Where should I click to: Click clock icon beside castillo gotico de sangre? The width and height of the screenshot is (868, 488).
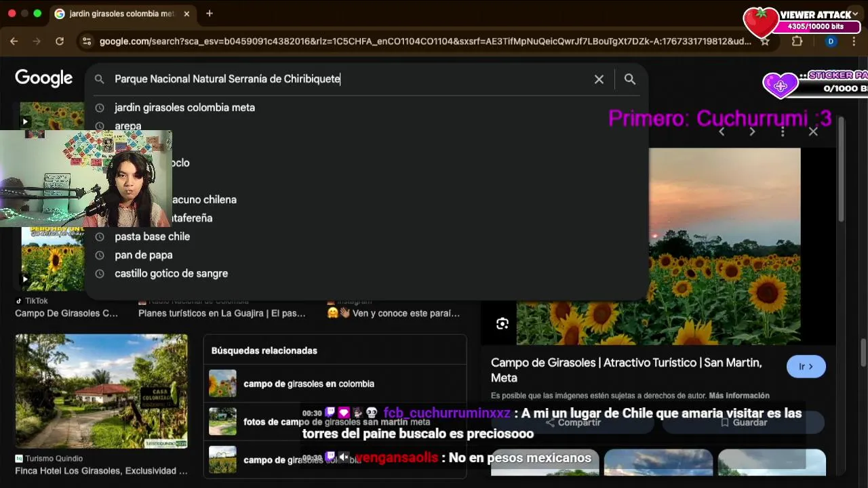click(x=100, y=274)
